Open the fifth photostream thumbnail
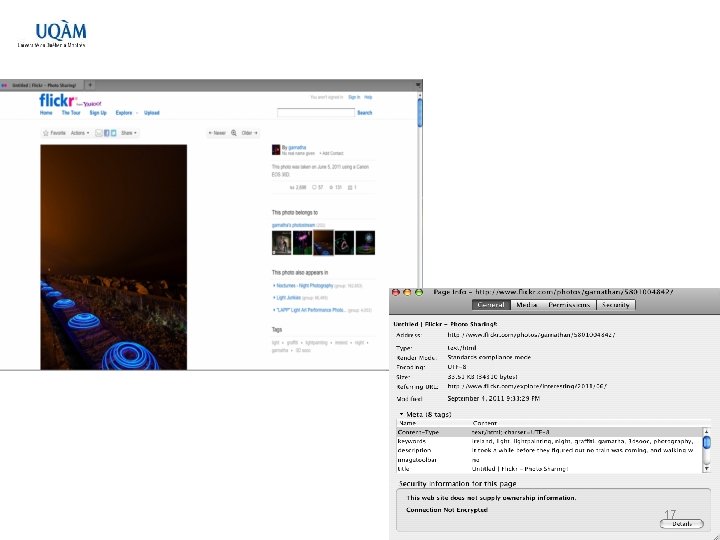Viewport: 720px width, 540px height. point(366,242)
